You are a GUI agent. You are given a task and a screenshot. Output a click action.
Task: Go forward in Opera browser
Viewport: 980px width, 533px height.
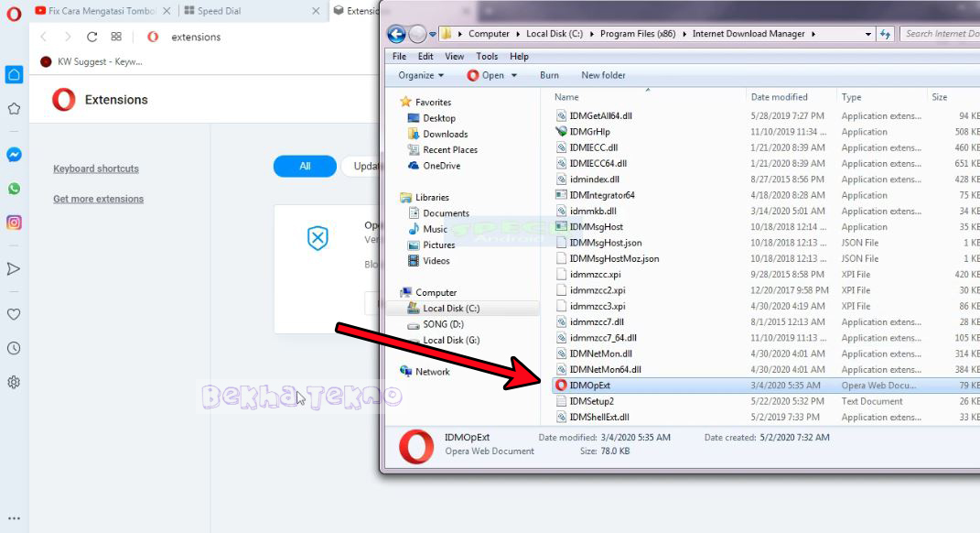click(68, 37)
